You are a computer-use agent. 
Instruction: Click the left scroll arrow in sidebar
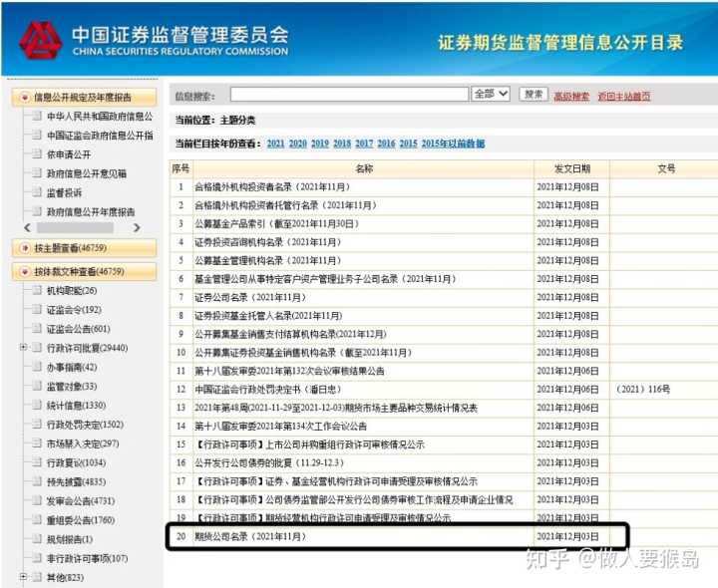click(x=28, y=227)
